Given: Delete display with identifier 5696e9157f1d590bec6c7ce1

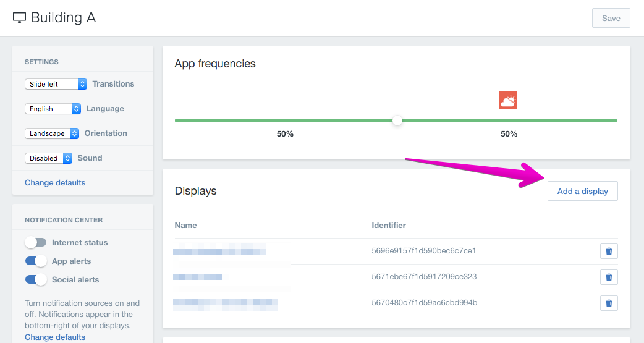Looking at the screenshot, I should (609, 251).
